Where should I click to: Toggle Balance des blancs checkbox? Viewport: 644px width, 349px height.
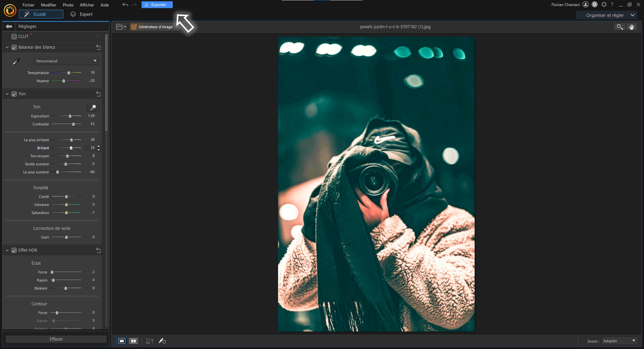coord(14,47)
